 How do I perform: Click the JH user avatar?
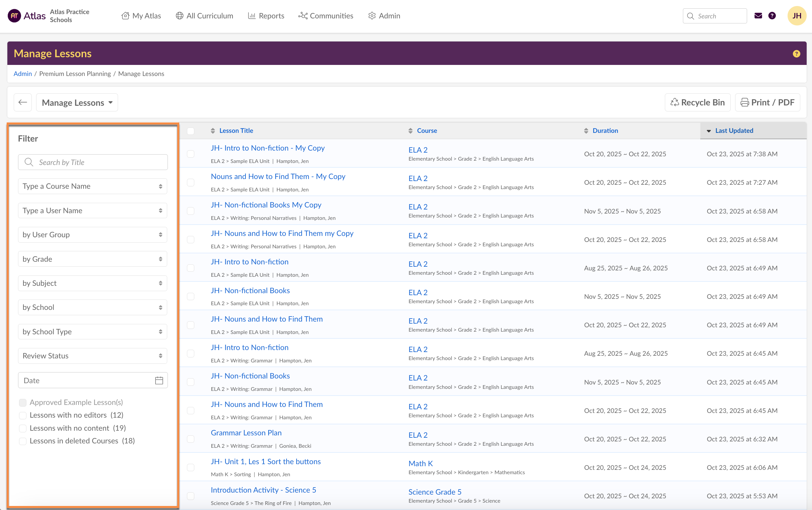(797, 16)
